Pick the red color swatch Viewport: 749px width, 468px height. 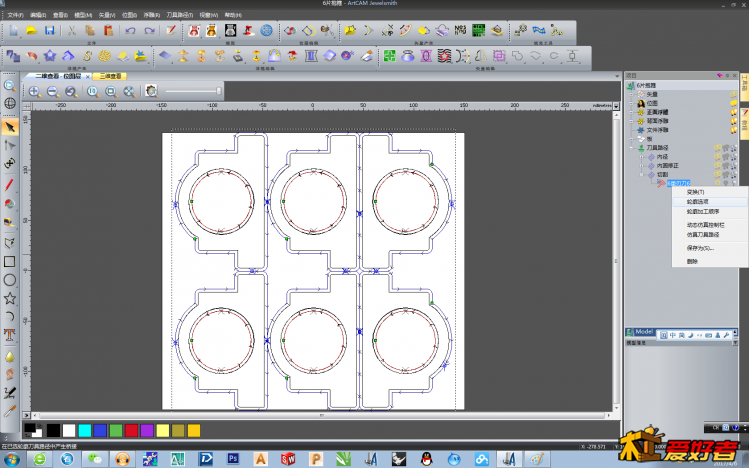(x=131, y=430)
